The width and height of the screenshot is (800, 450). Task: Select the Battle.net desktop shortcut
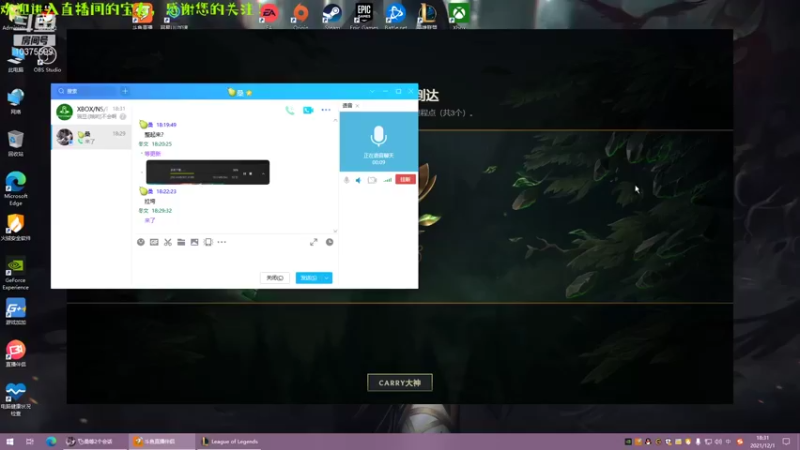395,15
